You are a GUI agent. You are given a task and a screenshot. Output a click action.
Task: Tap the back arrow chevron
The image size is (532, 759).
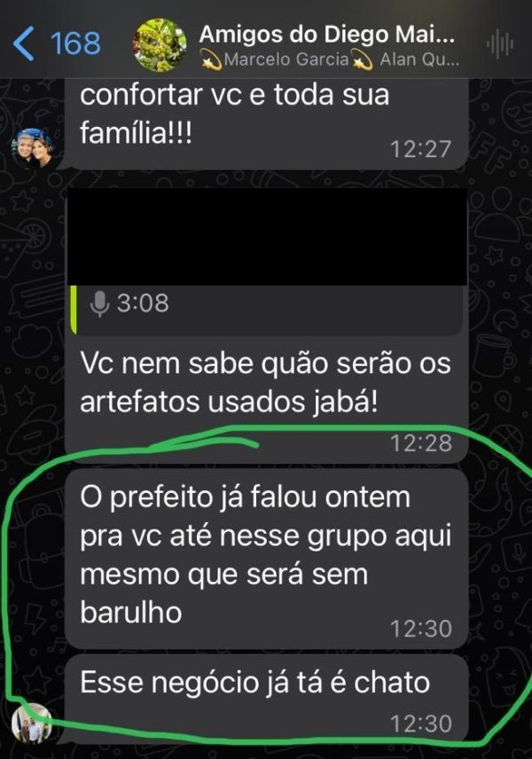[x=24, y=43]
